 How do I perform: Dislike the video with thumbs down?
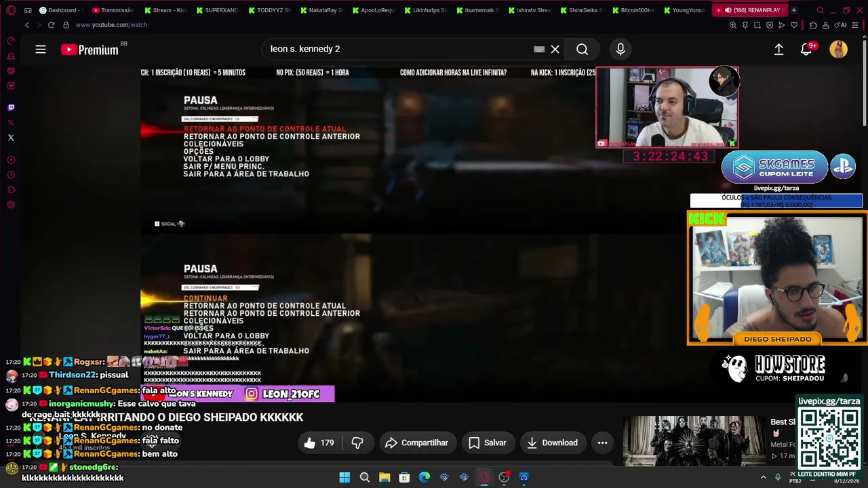pyautogui.click(x=357, y=443)
